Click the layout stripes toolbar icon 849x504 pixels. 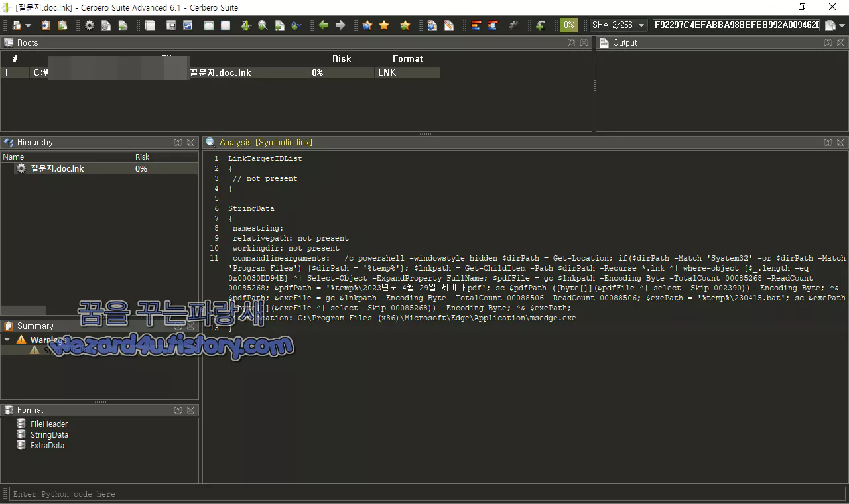point(476,25)
